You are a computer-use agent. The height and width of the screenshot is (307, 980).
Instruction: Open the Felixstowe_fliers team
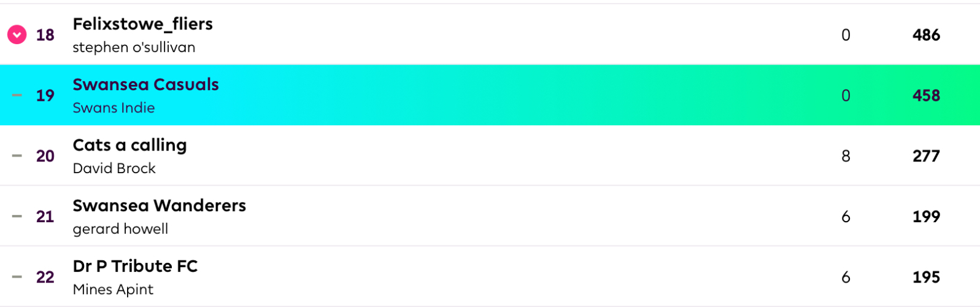tap(142, 24)
